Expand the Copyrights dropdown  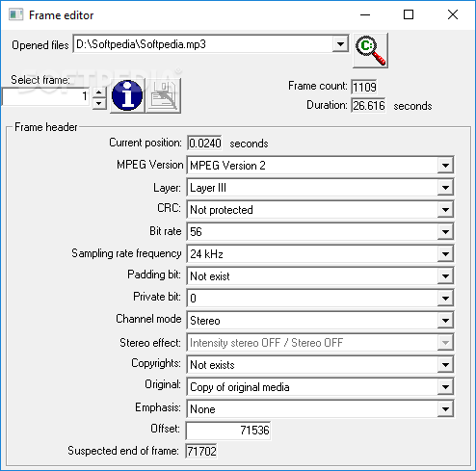445,365
